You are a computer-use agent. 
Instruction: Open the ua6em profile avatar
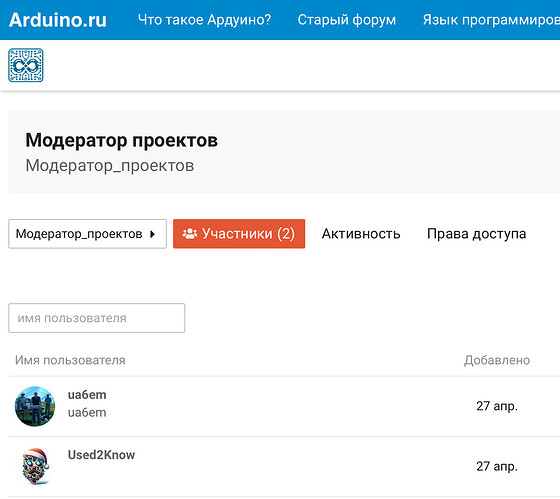35,406
